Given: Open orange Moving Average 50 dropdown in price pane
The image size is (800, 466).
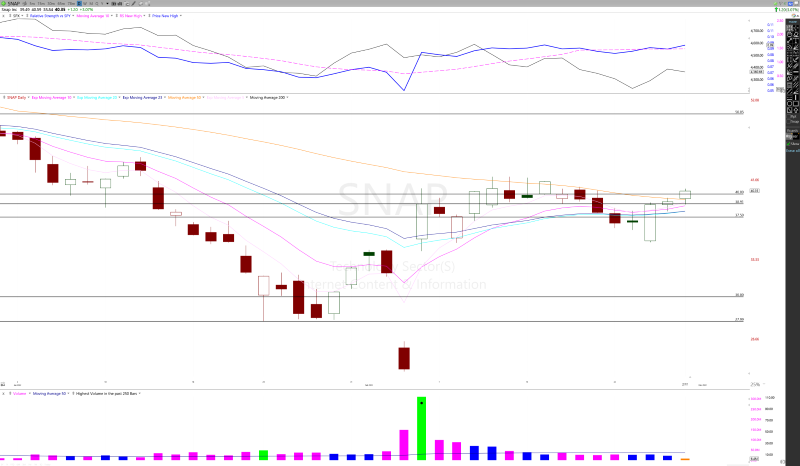Looking at the screenshot, I should (203, 97).
